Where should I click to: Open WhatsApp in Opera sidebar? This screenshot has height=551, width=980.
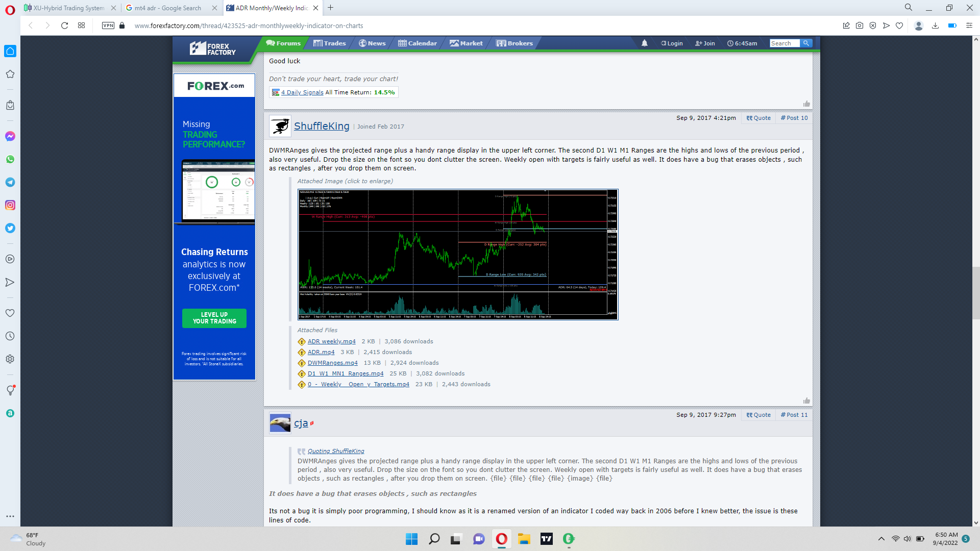click(10, 159)
